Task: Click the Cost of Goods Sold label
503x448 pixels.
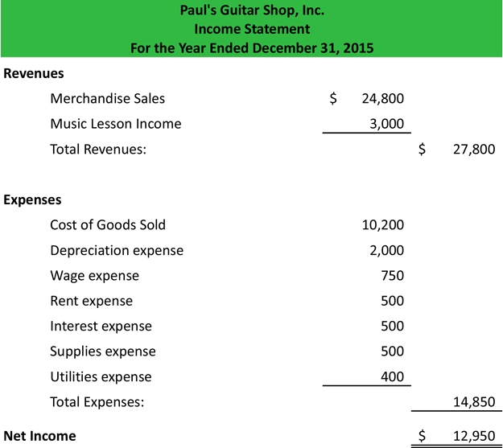Action: (x=107, y=225)
